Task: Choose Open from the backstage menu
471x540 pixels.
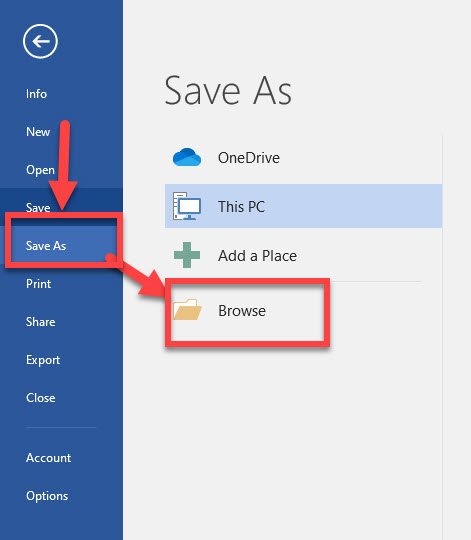Action: point(40,170)
